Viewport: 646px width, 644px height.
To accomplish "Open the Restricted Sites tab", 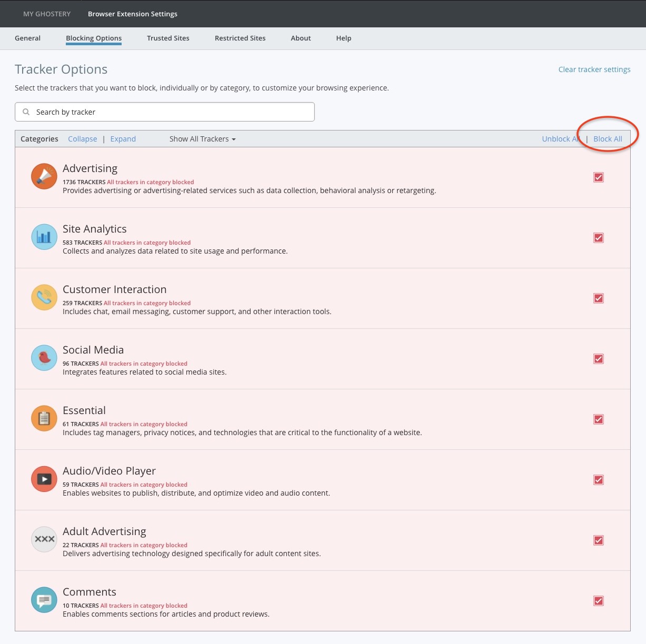I will pos(240,38).
